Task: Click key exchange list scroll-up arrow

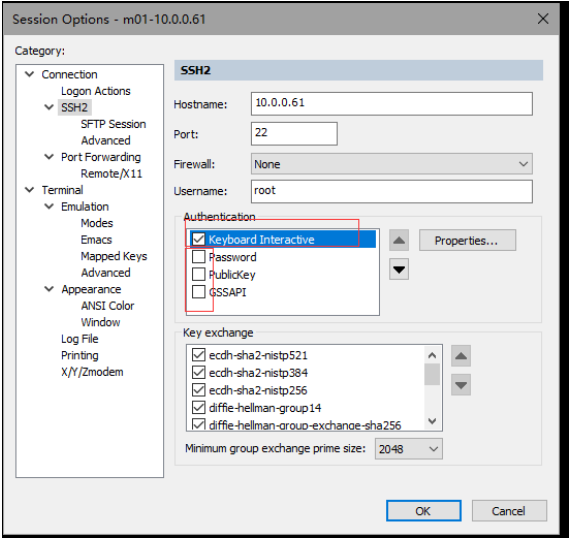Action: point(432,355)
